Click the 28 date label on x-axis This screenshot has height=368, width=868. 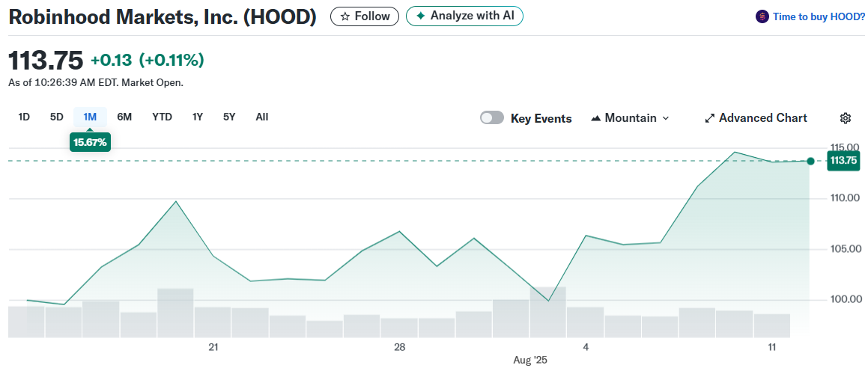(400, 347)
